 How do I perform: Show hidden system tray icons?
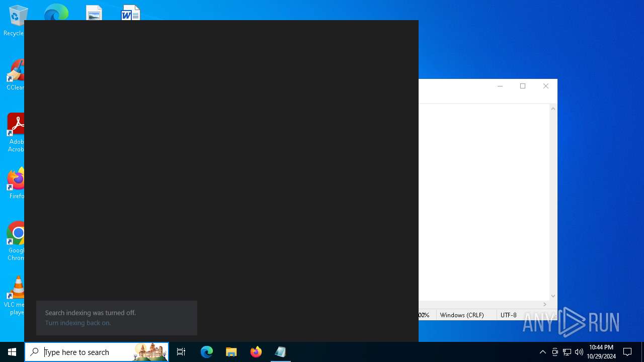pyautogui.click(x=542, y=352)
